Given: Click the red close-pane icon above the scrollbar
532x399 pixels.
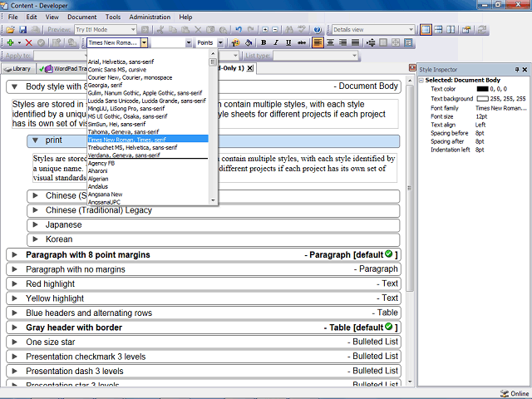Looking at the screenshot, I should coord(412,67).
